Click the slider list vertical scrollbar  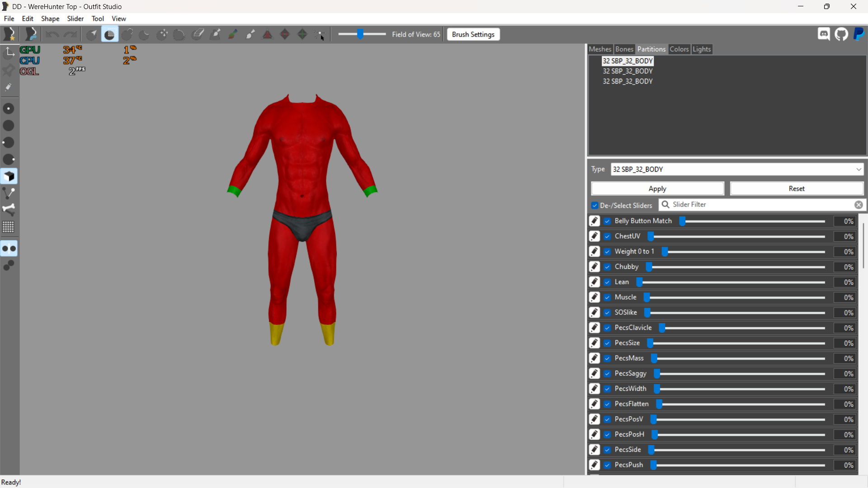point(863,246)
